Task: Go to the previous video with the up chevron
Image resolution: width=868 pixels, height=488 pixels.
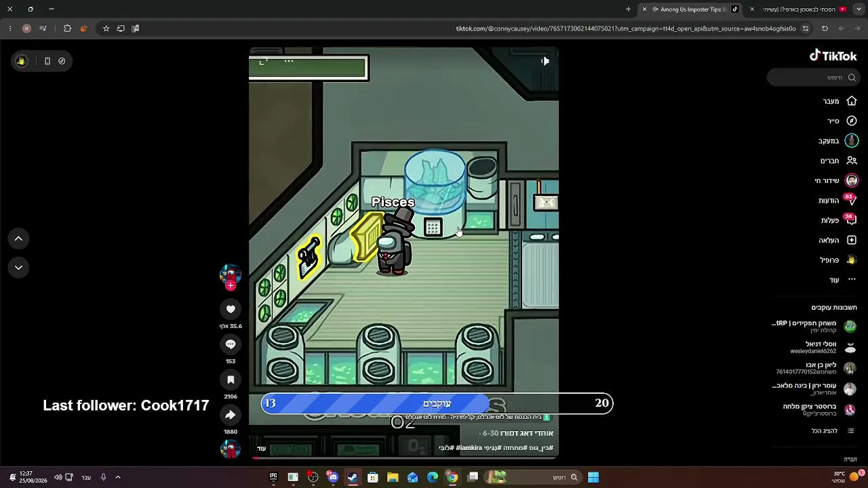Action: click(x=18, y=239)
